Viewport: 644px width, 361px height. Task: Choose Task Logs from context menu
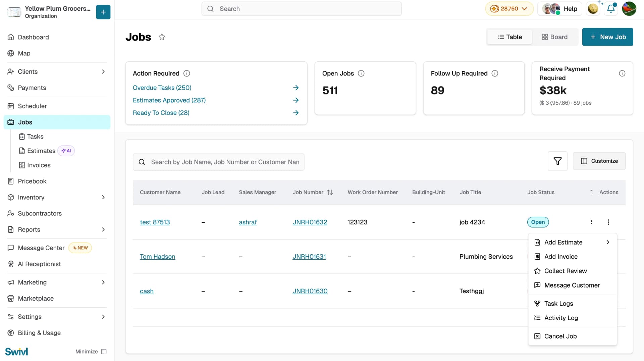pyautogui.click(x=572, y=304)
